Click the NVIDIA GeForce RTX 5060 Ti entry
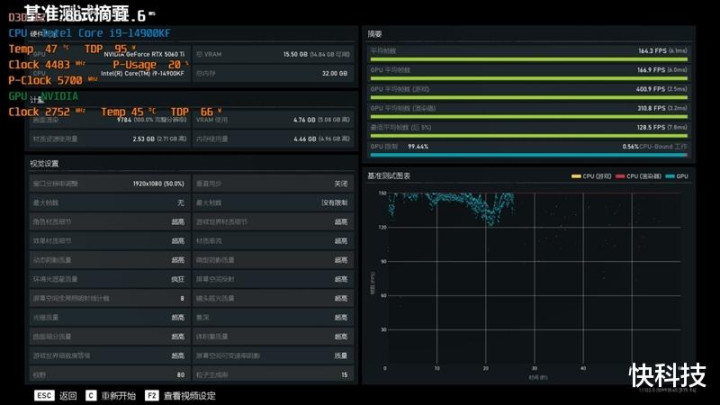The image size is (720, 405). [144, 54]
